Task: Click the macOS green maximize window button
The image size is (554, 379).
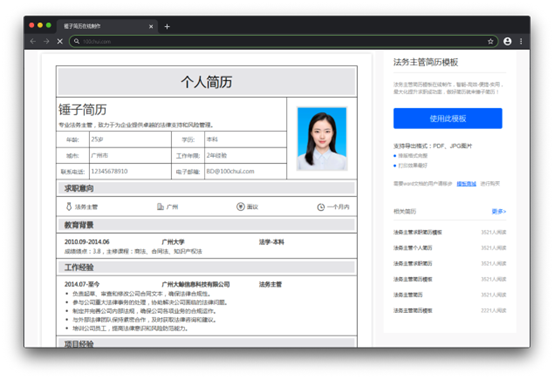Action: pyautogui.click(x=49, y=25)
